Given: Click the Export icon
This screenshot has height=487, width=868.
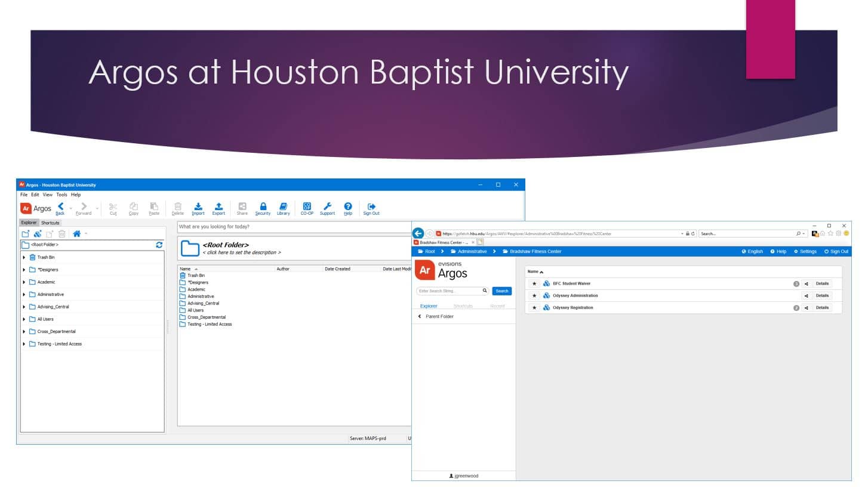Looking at the screenshot, I should point(218,206).
